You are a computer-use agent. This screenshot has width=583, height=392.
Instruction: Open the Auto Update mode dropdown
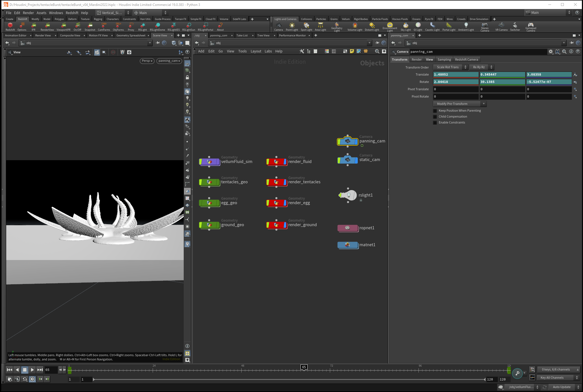(x=564, y=387)
